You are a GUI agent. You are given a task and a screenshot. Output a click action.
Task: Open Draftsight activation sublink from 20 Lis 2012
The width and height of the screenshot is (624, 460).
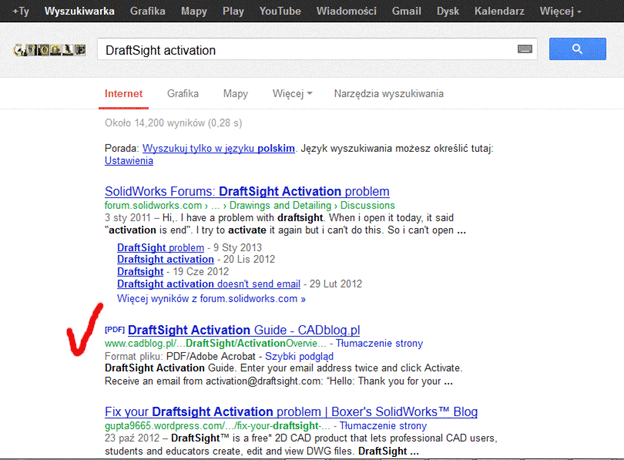[165, 259]
